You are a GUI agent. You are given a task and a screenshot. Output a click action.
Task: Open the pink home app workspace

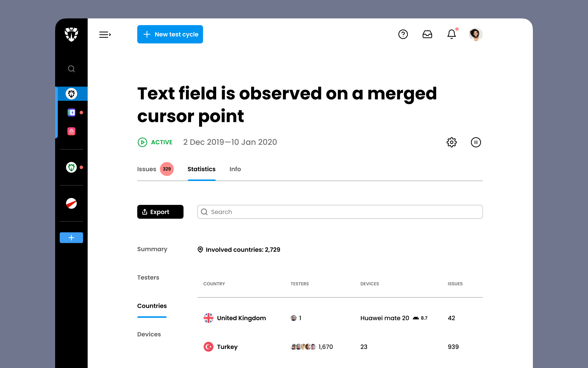(71, 131)
